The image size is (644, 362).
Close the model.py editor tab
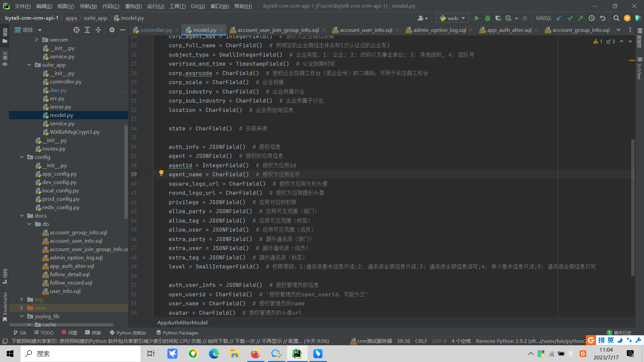(221, 30)
